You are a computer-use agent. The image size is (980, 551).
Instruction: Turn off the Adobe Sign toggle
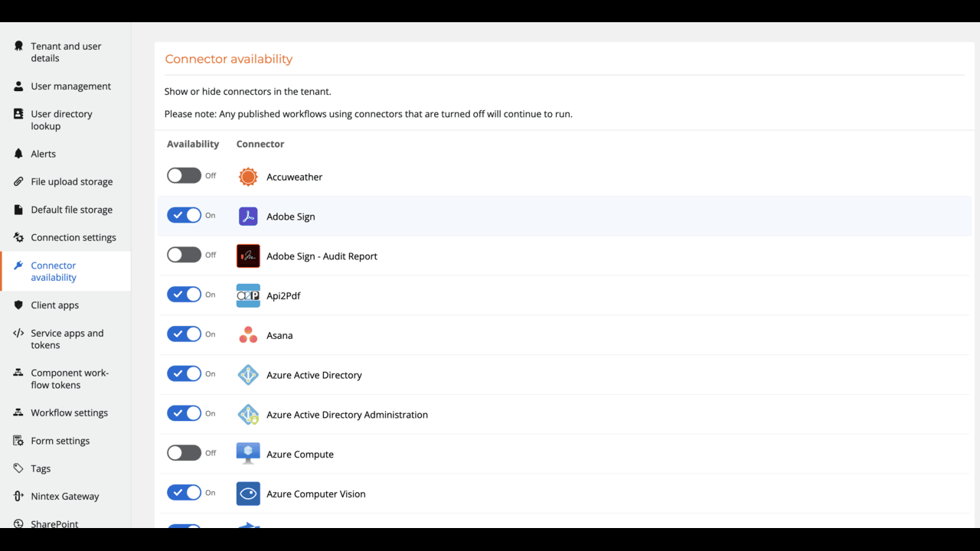(x=184, y=216)
